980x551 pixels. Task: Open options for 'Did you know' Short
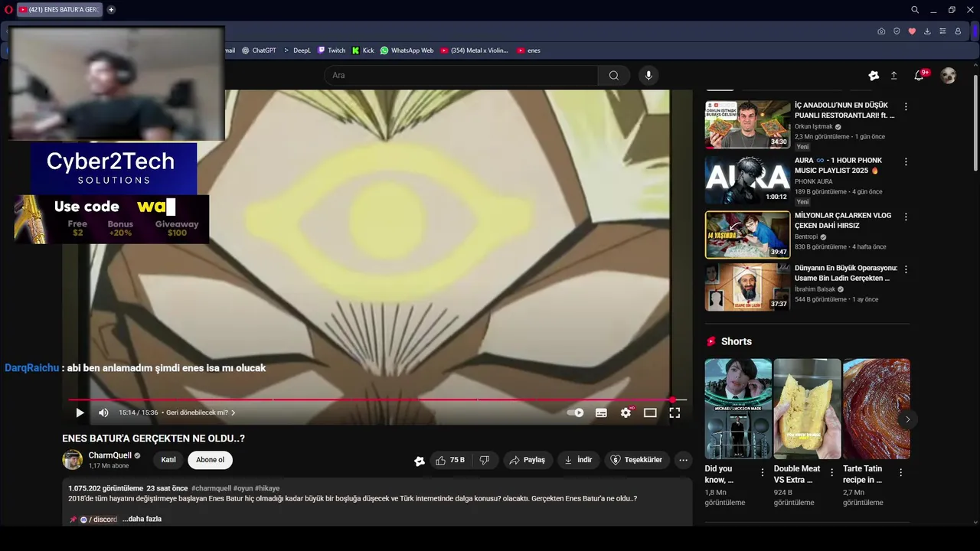762,473
